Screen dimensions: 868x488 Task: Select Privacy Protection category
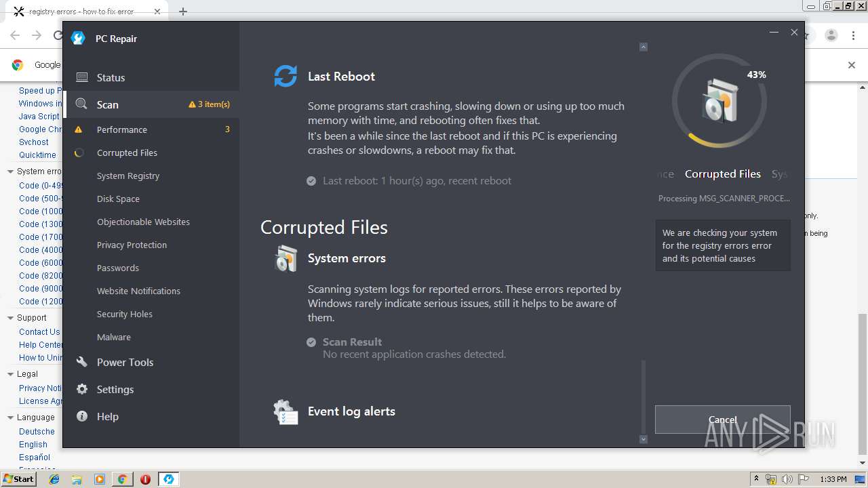(151, 245)
